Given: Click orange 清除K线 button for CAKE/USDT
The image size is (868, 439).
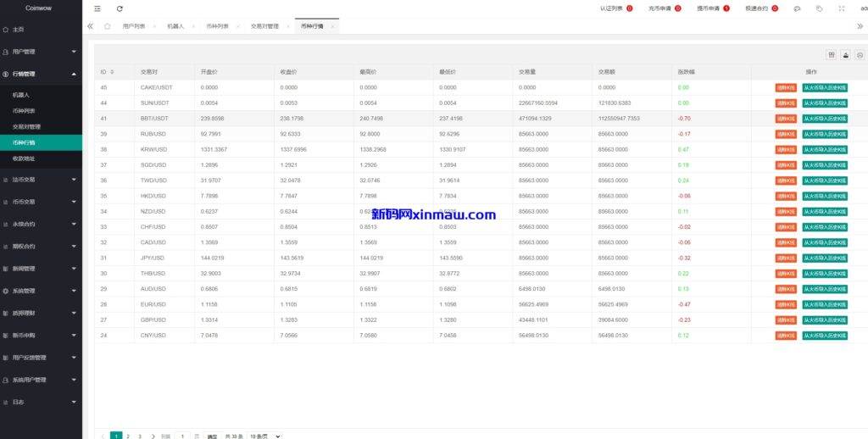Looking at the screenshot, I should (x=786, y=87).
